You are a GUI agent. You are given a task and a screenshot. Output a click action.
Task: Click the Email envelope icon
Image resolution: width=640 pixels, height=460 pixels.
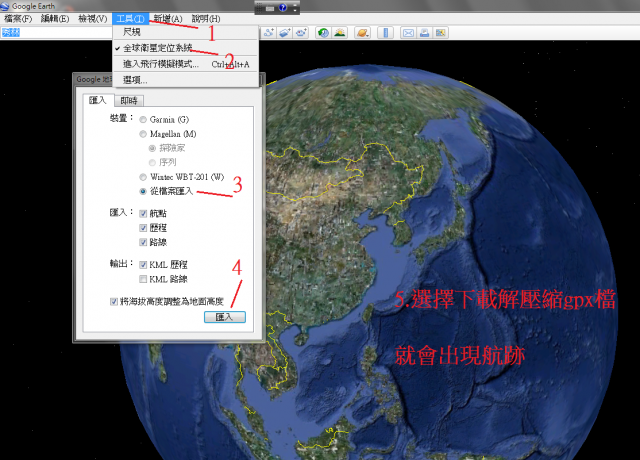coord(408,33)
